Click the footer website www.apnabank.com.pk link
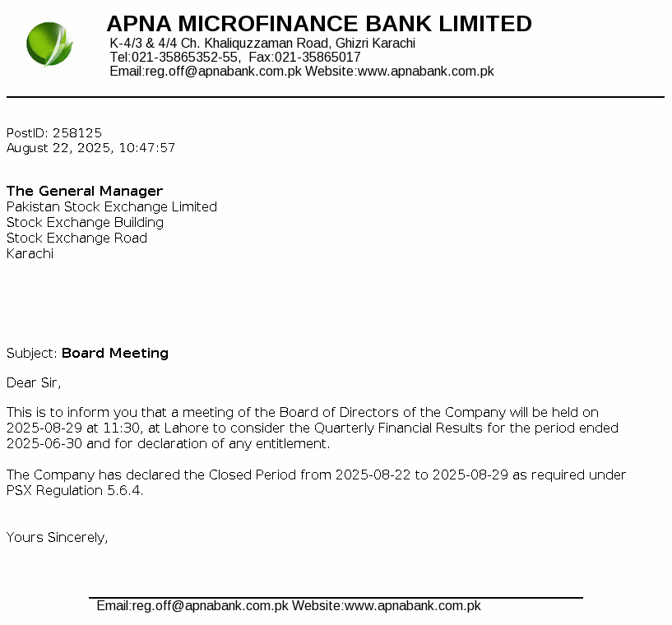Screen dimensions: 672x625 [411, 606]
